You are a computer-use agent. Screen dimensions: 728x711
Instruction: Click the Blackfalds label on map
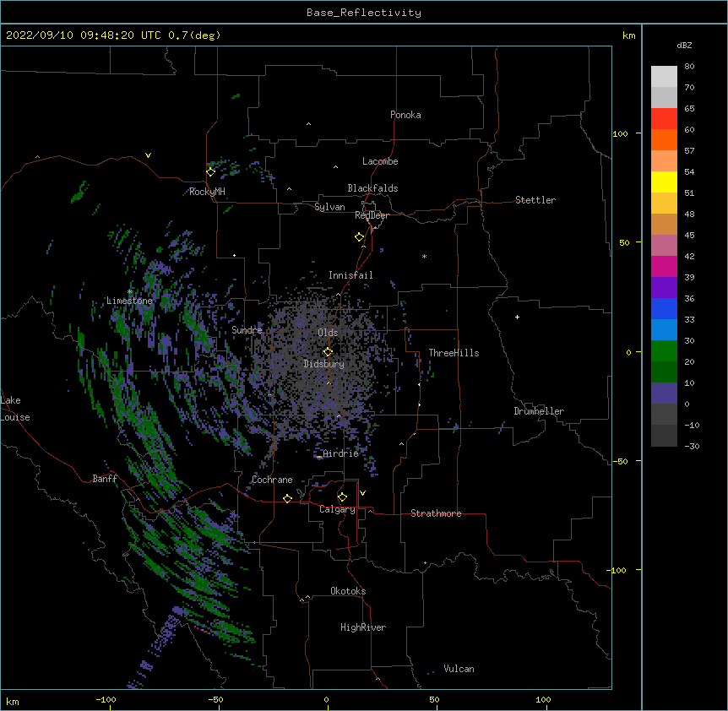tap(372, 188)
